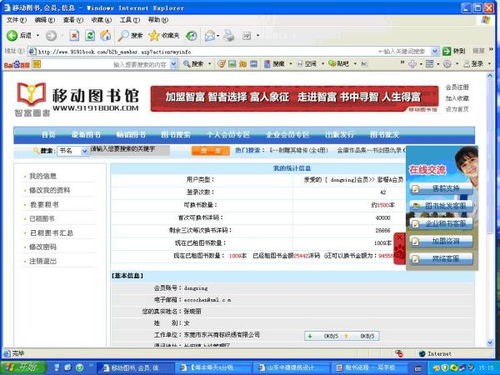500x375 pixels.
Task: Expand the Baidu 贴吧 dropdown arrow
Action: [x=355, y=64]
